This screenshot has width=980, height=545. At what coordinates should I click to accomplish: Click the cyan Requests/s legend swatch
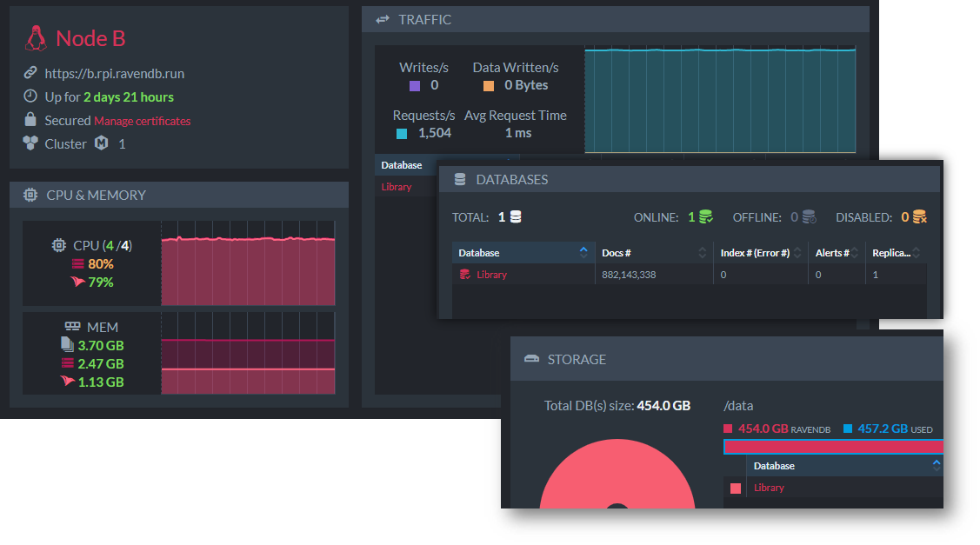402,134
